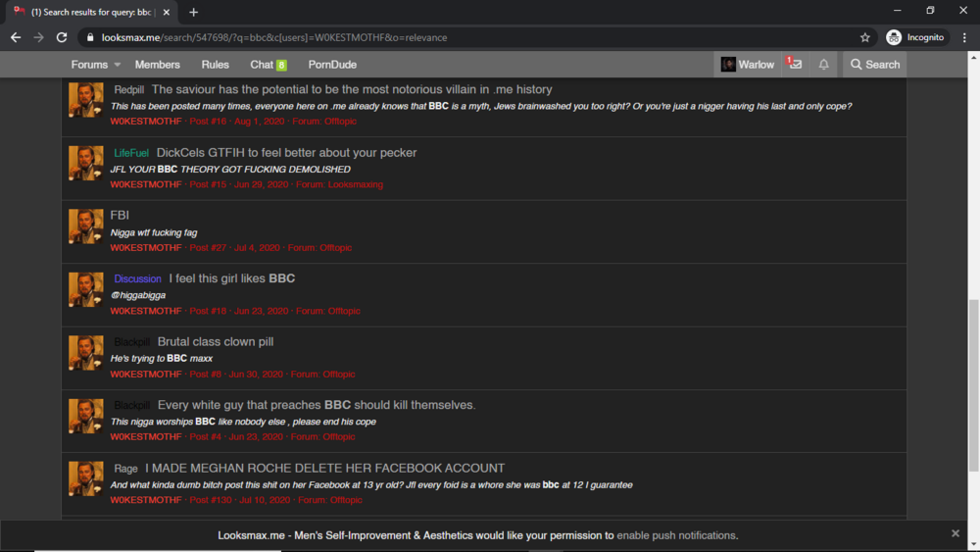The width and height of the screenshot is (980, 552).
Task: Click the green Chat badge showing 8
Action: (x=282, y=65)
